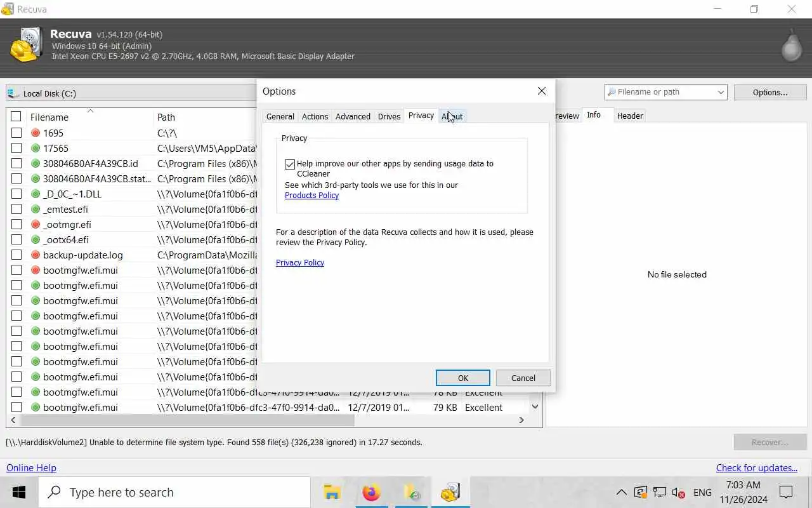
Task: Click the file list scroll-down arrow
Action: click(x=535, y=406)
